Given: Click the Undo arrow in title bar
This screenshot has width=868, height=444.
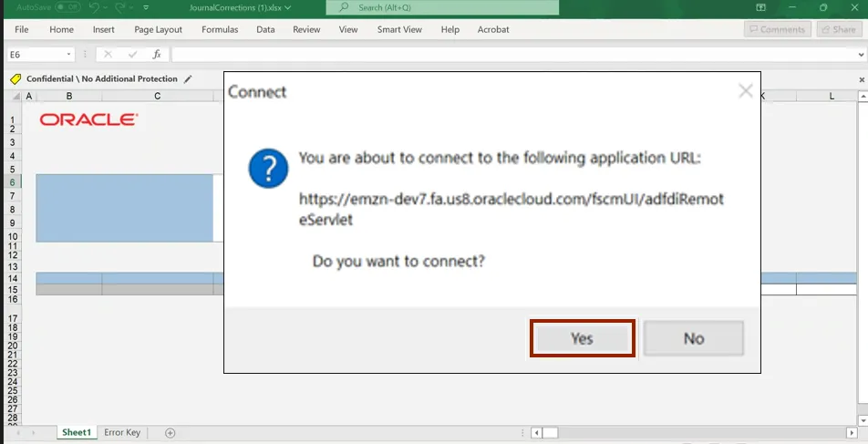Looking at the screenshot, I should [x=95, y=7].
